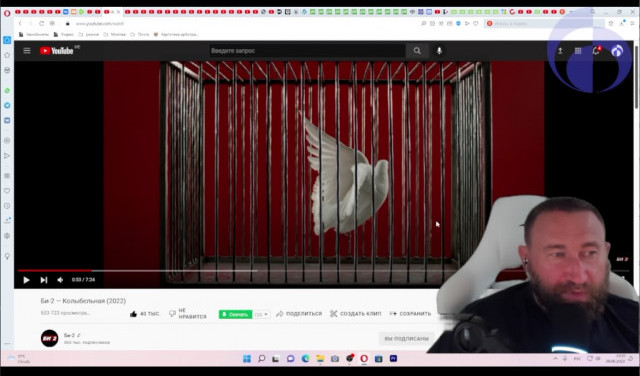Open the YouTube apps grid icon
640x376 pixels.
pyautogui.click(x=578, y=51)
